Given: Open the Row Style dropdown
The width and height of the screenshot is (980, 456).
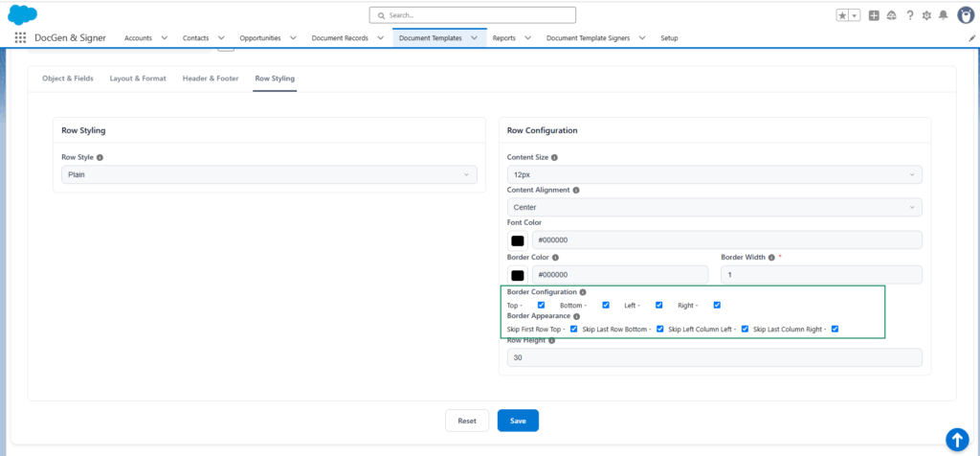Looking at the screenshot, I should (x=269, y=174).
